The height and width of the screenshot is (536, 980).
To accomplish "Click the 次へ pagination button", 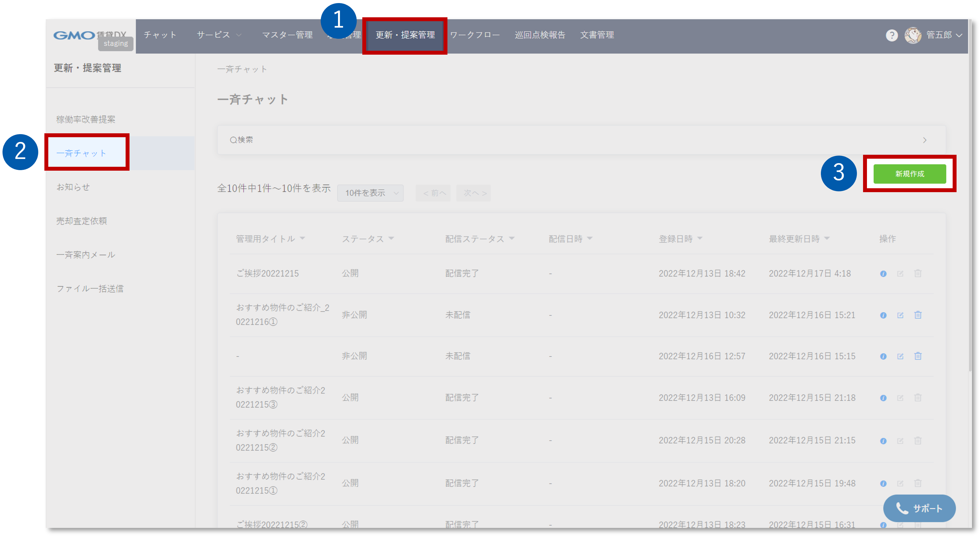I will pyautogui.click(x=473, y=193).
